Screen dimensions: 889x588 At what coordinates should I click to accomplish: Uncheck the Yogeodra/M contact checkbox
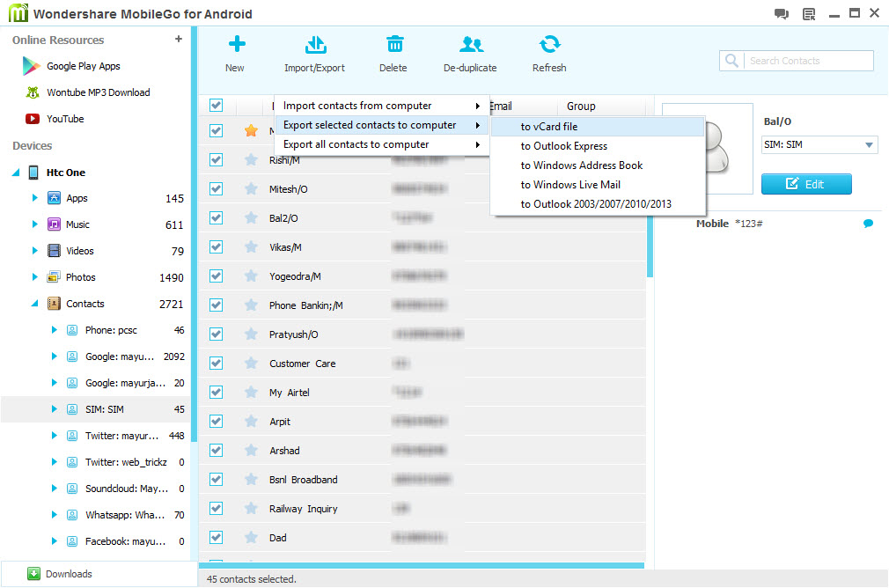pyautogui.click(x=216, y=276)
